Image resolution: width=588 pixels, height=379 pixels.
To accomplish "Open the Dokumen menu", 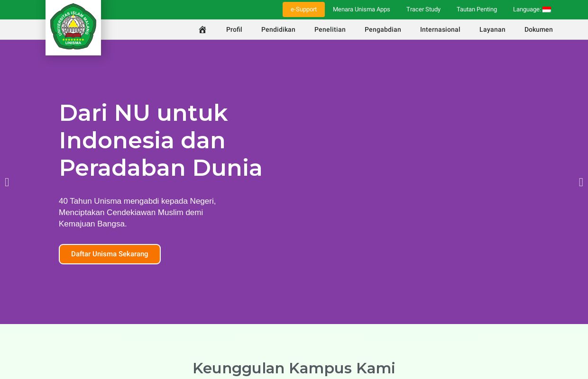I will [539, 29].
